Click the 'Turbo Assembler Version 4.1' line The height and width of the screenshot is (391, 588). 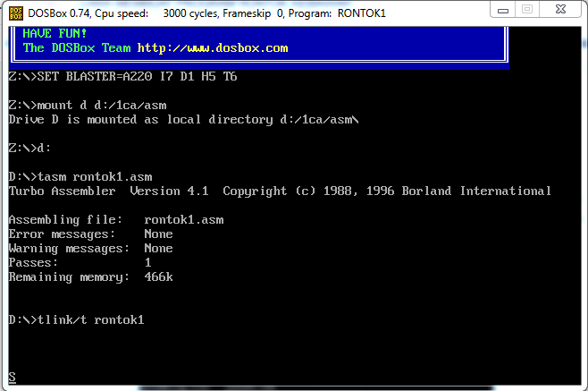109,191
